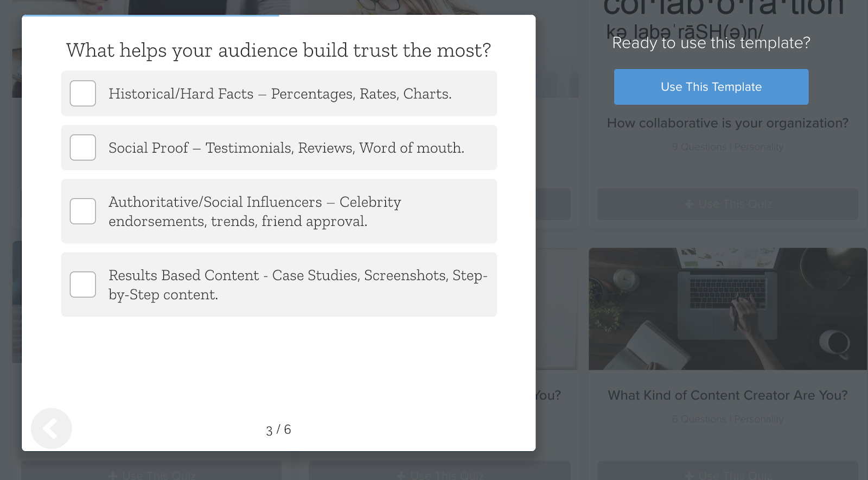The height and width of the screenshot is (480, 868).
Task: Click the Ready to use this template heading
Action: (x=711, y=43)
